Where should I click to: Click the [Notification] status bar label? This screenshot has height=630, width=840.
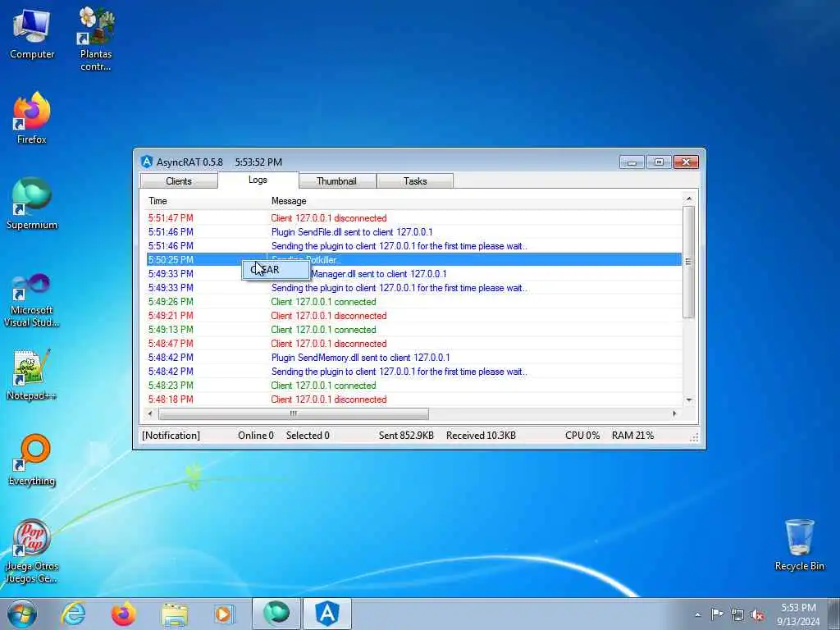[171, 436]
